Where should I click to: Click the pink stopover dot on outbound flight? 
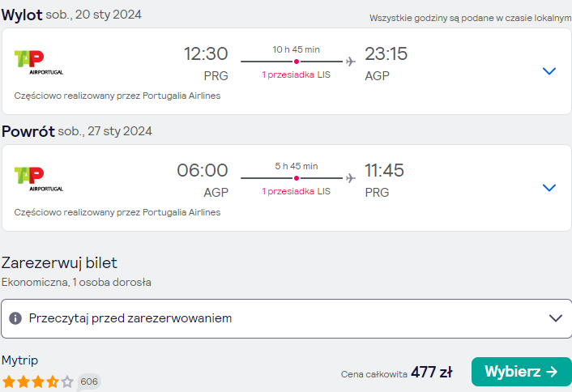(x=297, y=62)
